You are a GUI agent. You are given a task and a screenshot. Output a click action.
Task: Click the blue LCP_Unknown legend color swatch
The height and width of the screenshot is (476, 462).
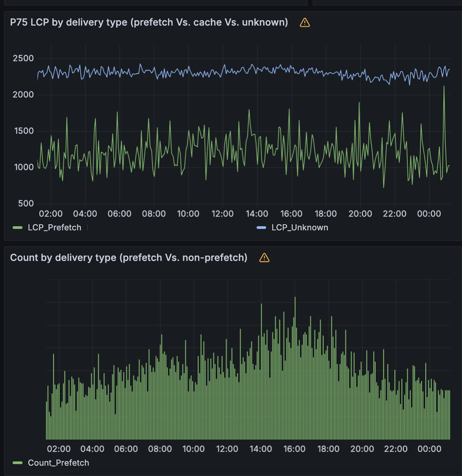[x=262, y=228]
